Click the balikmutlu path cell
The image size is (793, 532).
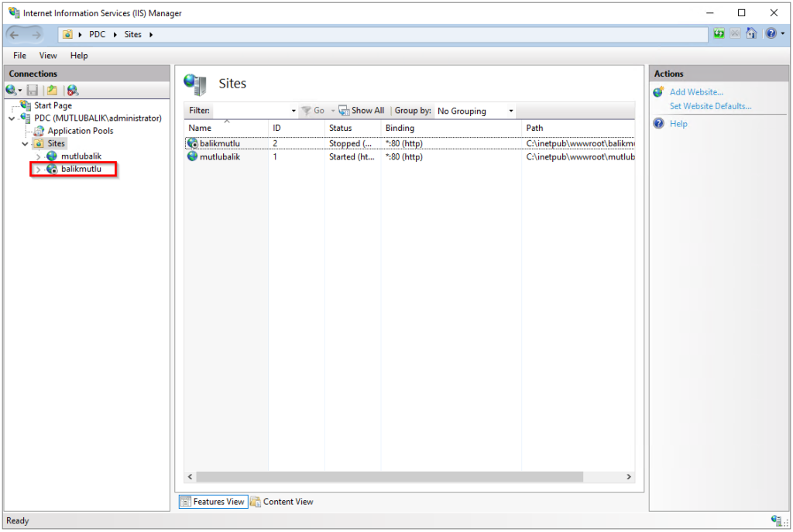click(580, 143)
